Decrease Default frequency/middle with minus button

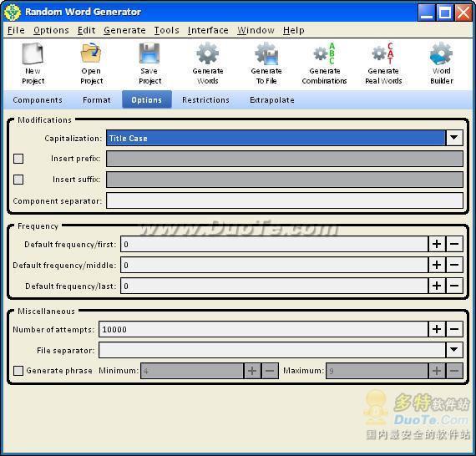coord(454,265)
